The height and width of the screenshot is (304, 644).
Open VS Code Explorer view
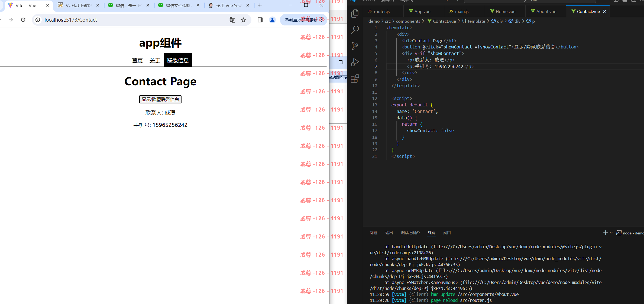pos(355,14)
